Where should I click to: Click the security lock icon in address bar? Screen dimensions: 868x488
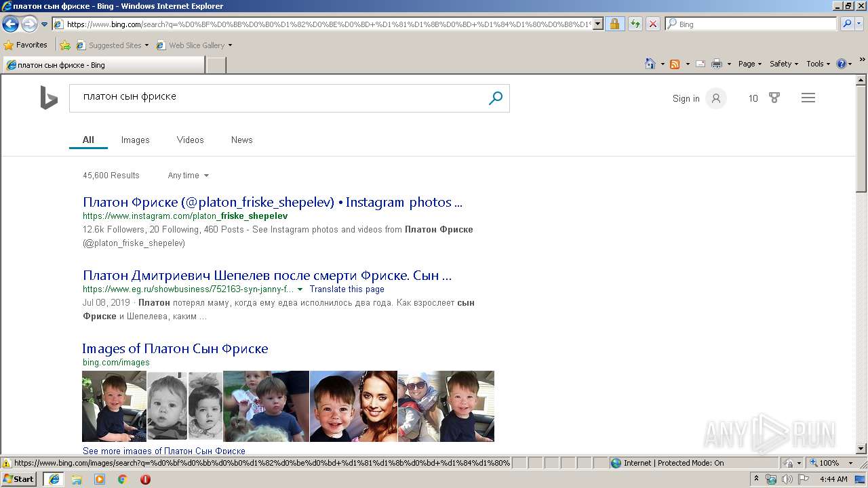(614, 24)
